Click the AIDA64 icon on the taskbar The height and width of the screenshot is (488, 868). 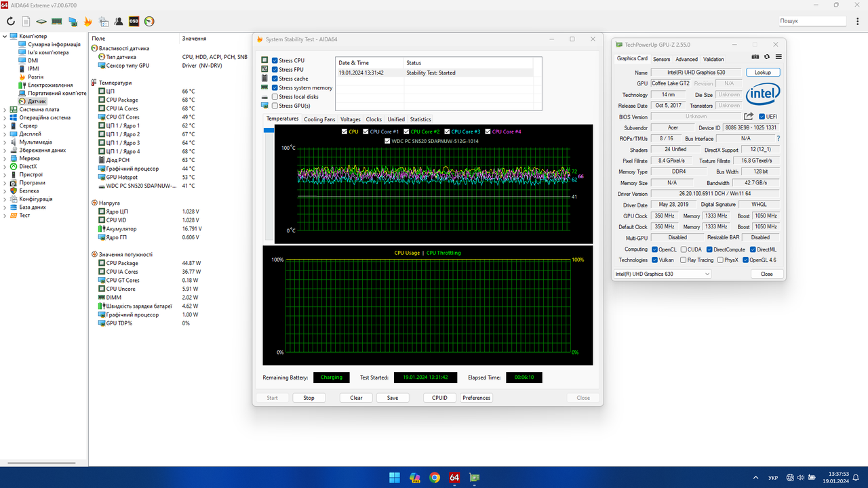[x=454, y=478]
